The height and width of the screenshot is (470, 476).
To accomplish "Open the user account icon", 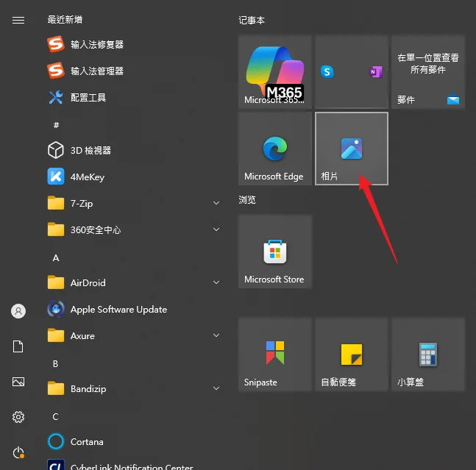I will 18,311.
